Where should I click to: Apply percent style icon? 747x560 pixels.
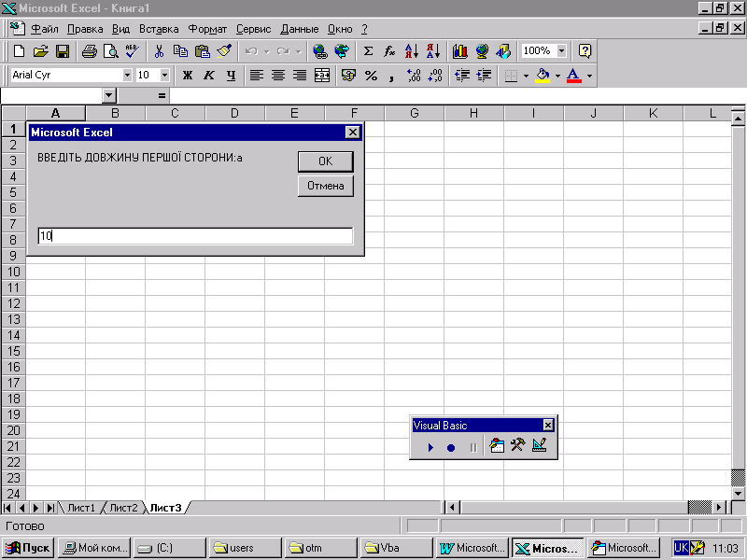(371, 76)
